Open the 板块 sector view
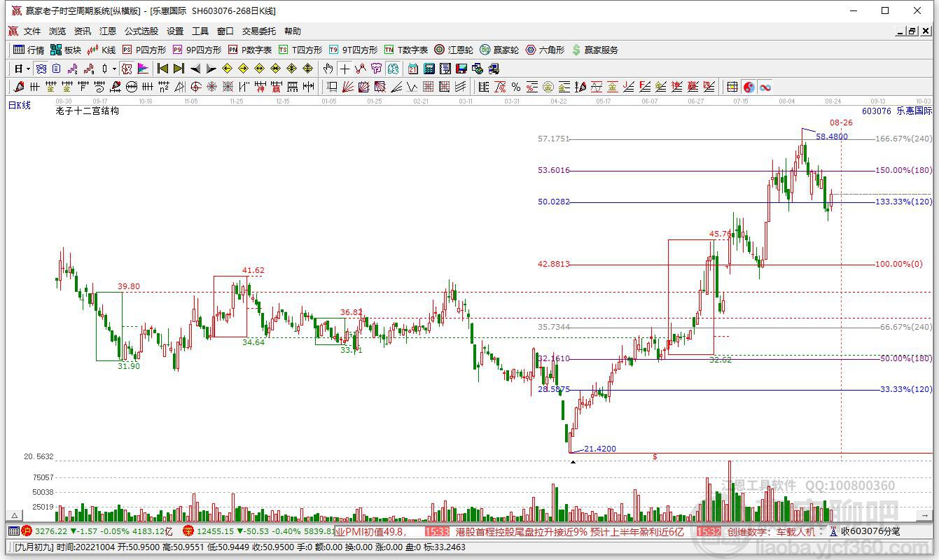The width and height of the screenshot is (939, 560). click(x=66, y=50)
